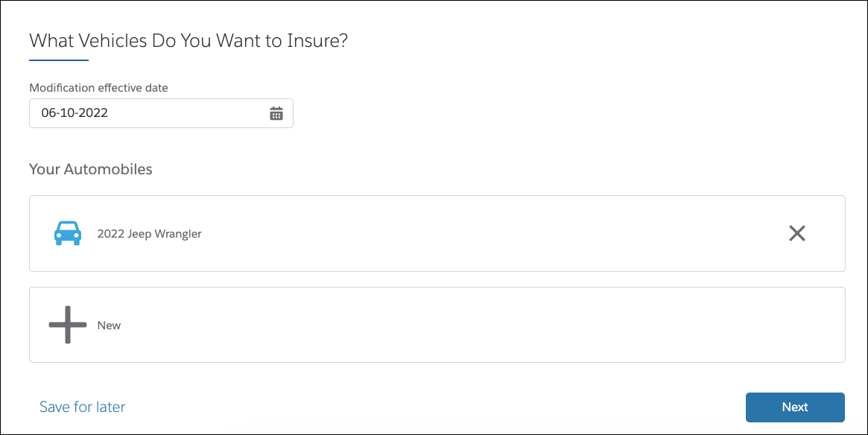Click the Modification effective date label

tap(98, 87)
